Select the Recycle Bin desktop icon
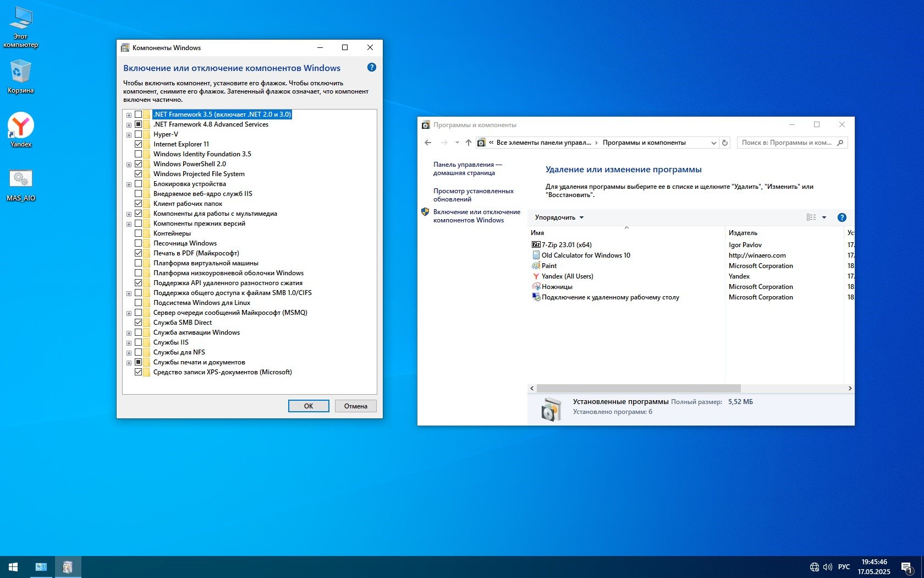The height and width of the screenshot is (578, 924). [x=21, y=76]
